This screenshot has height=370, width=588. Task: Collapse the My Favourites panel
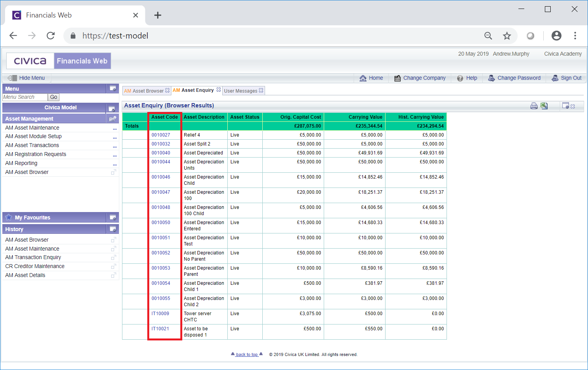pos(113,217)
